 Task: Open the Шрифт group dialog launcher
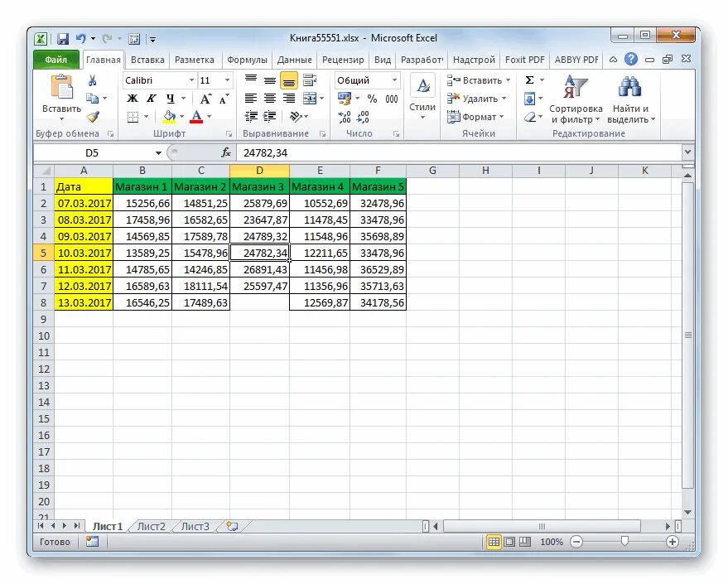click(x=229, y=134)
